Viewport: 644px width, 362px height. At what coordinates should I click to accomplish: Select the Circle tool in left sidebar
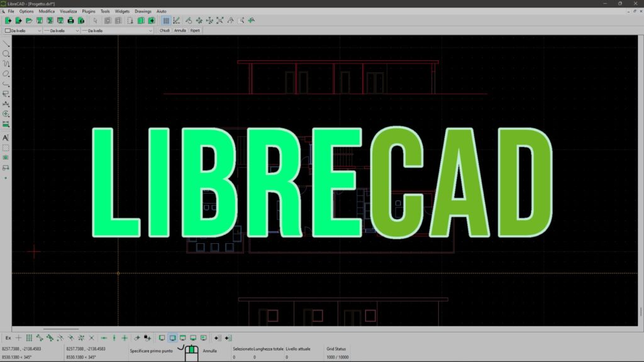pyautogui.click(x=6, y=54)
